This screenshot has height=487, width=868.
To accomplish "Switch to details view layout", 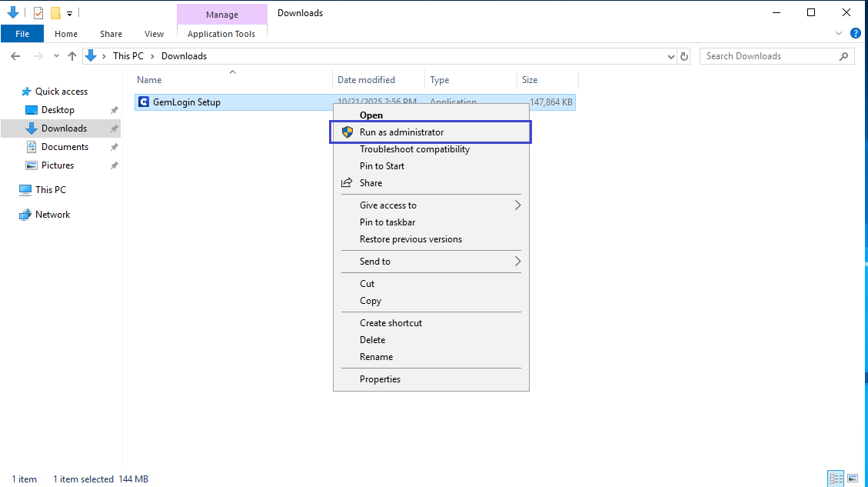I will tap(836, 479).
